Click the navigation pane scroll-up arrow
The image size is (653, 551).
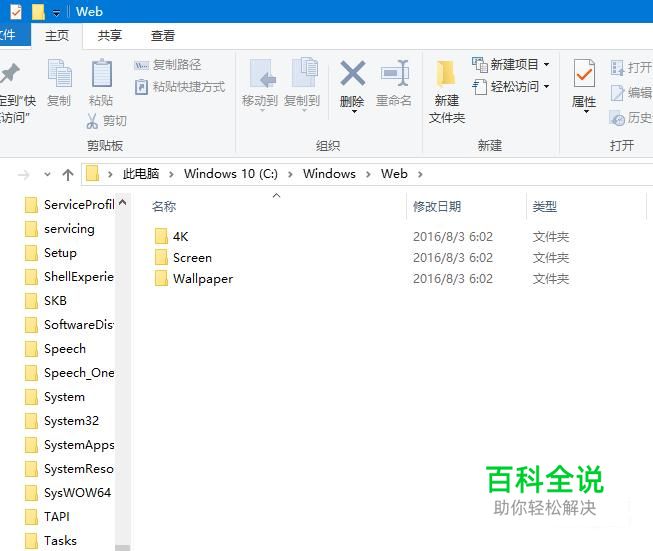[123, 202]
